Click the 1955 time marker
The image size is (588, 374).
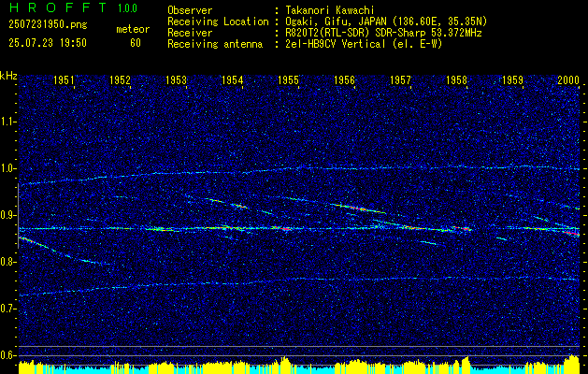[288, 79]
